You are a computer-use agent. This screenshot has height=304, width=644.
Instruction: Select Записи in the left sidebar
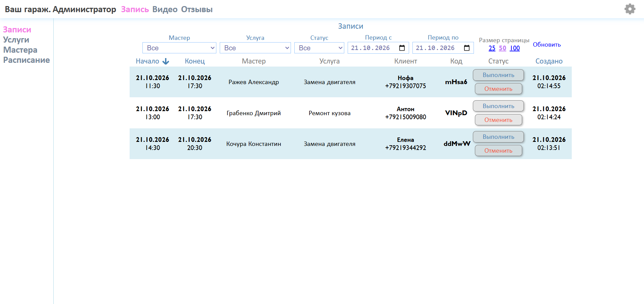tap(17, 30)
